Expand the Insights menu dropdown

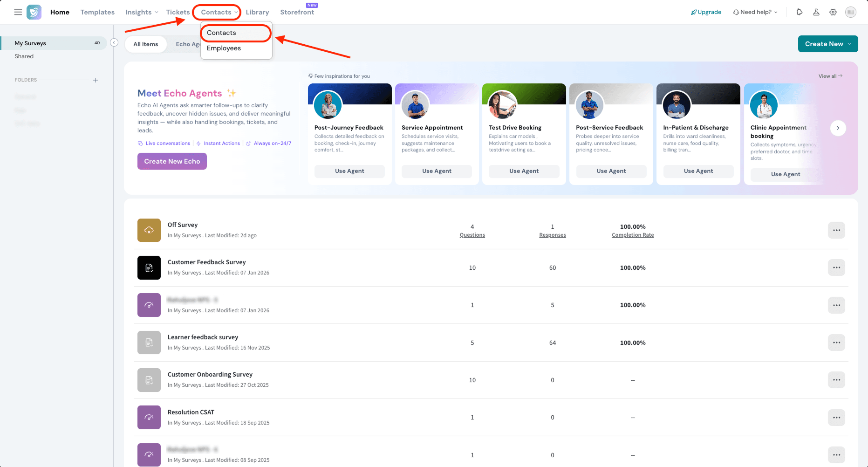pos(142,12)
